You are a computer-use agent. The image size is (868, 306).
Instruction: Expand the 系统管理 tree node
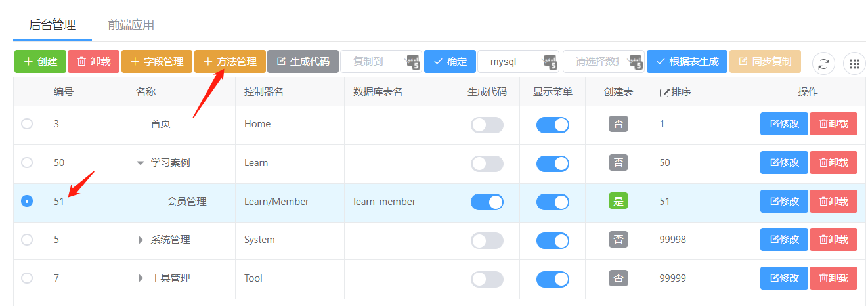[141, 240]
